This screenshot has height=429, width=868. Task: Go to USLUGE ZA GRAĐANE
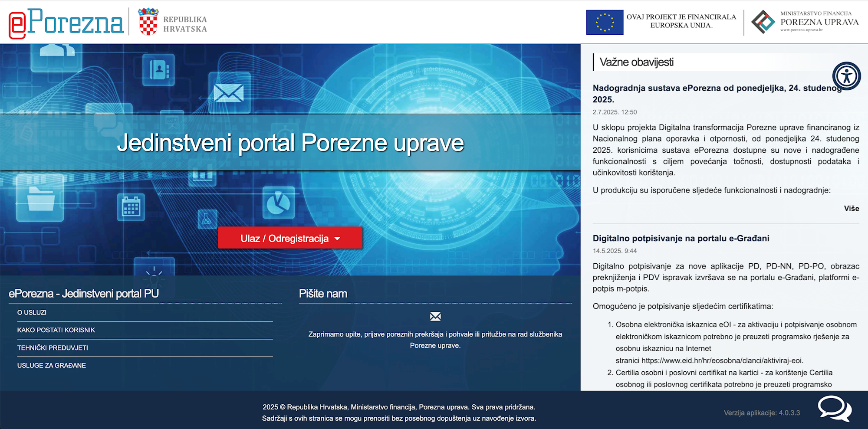(x=52, y=366)
